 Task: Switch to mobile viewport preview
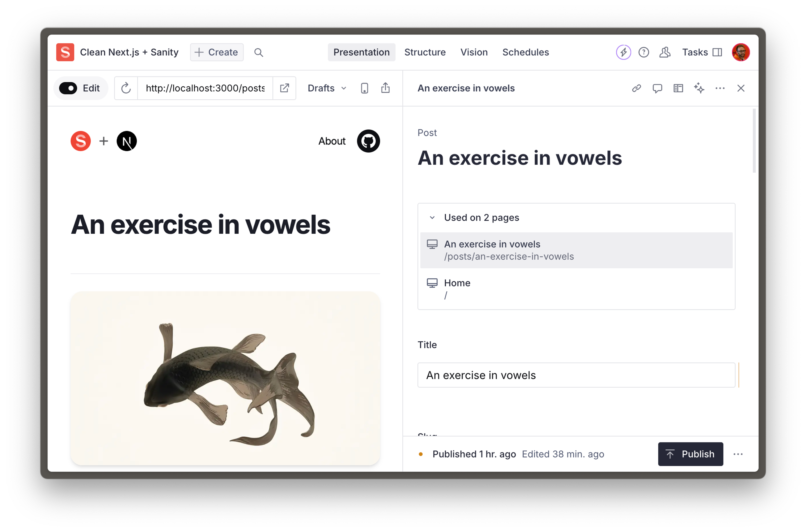coord(364,88)
